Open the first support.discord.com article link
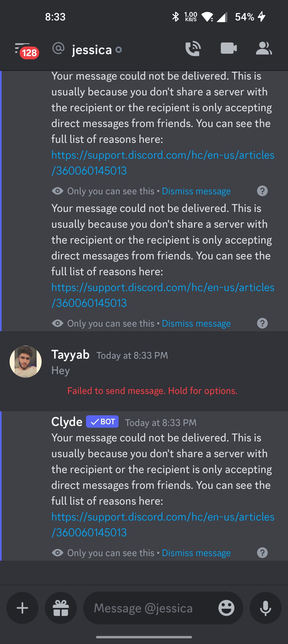Screen dimensions: 288x644 tap(163, 163)
